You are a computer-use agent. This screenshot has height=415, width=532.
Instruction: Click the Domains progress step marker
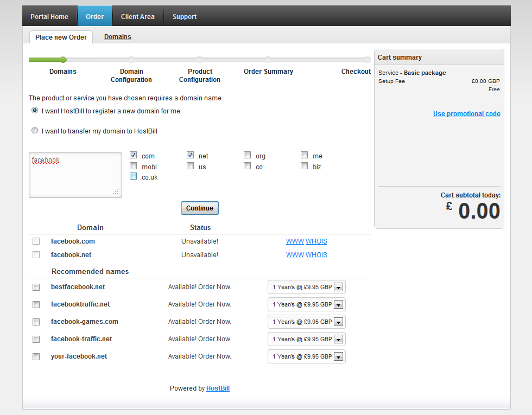click(x=63, y=60)
